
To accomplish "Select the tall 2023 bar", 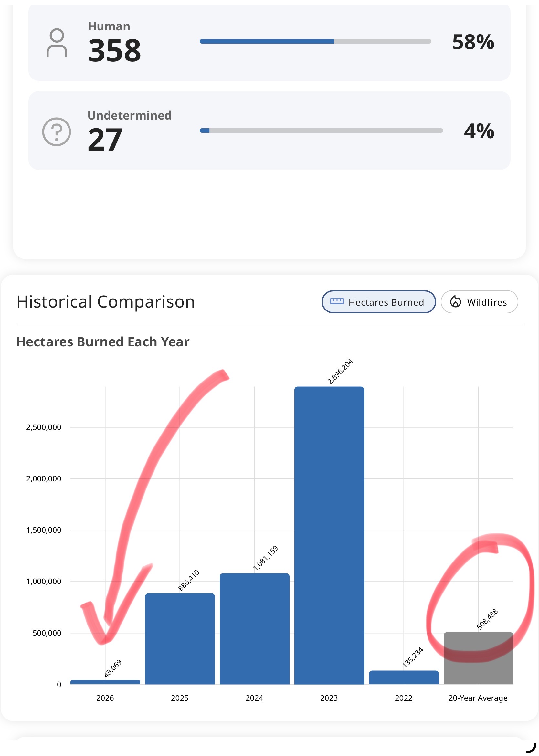I will (329, 535).
